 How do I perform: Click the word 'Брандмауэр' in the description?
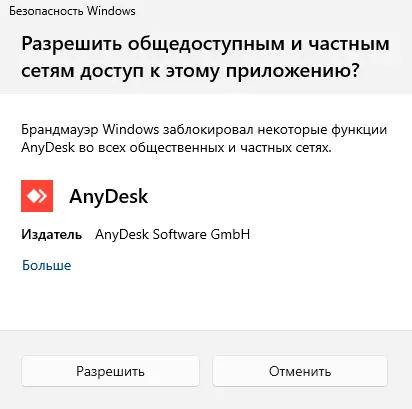click(60, 130)
